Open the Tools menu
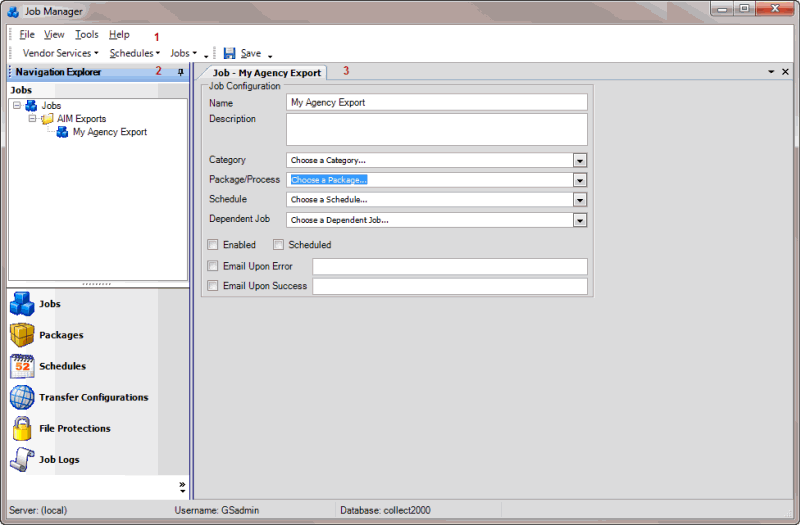800x525 pixels. [x=87, y=34]
